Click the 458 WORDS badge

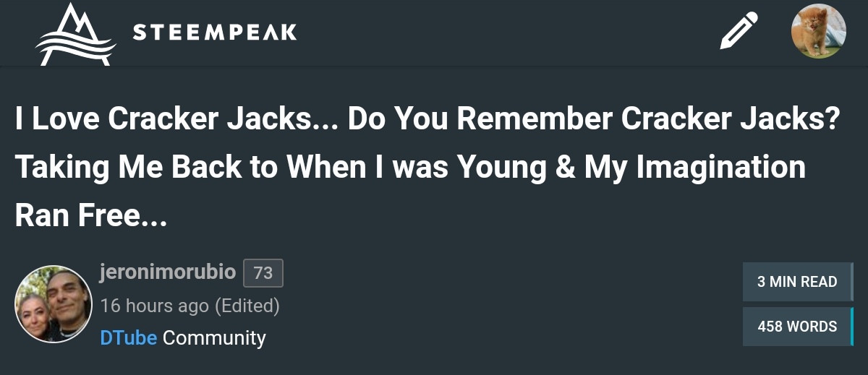797,327
